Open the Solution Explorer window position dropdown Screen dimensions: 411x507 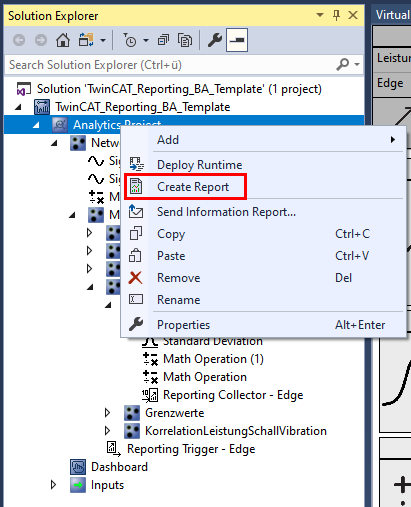(x=320, y=15)
